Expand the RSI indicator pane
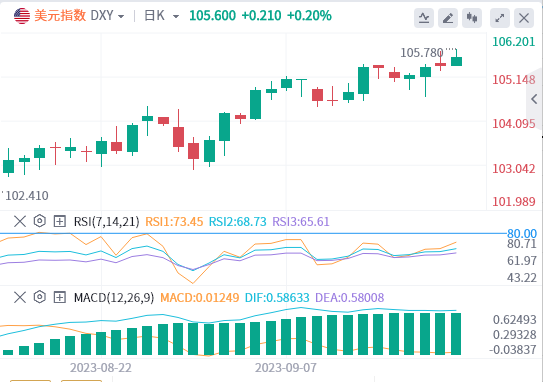The image size is (543, 382). pyautogui.click(x=60, y=221)
